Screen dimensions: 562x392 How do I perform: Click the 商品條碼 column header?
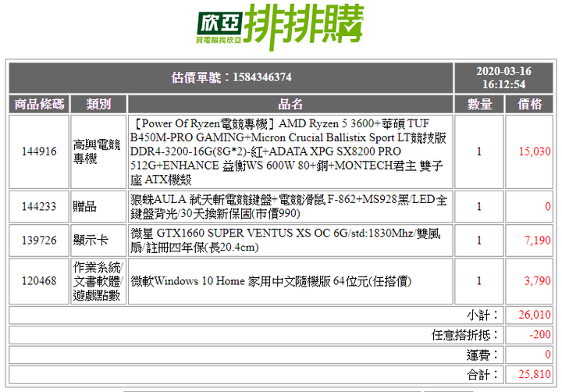point(39,105)
